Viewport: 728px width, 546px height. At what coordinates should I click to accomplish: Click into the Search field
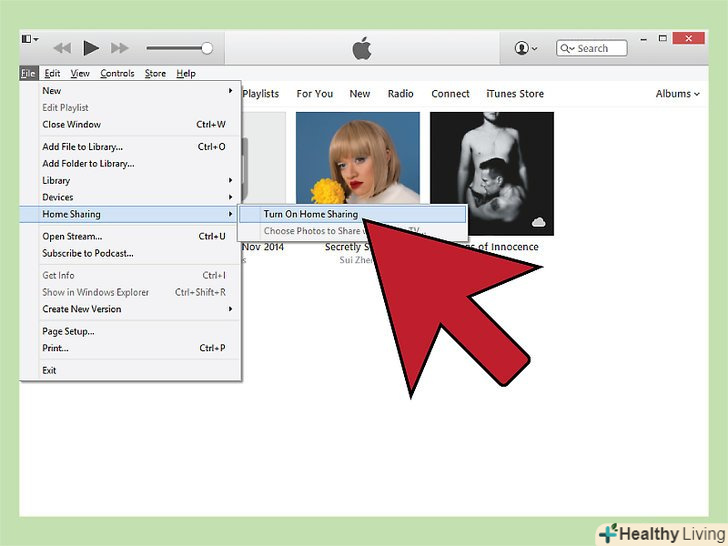coord(592,48)
